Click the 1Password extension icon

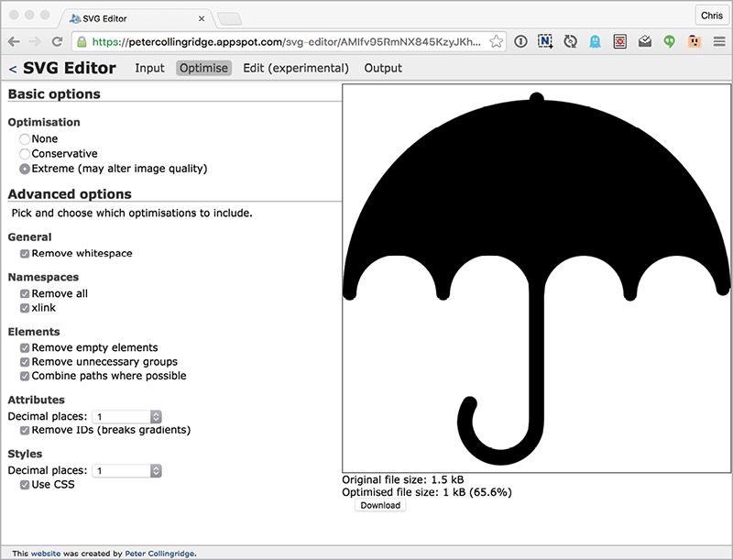(520, 41)
